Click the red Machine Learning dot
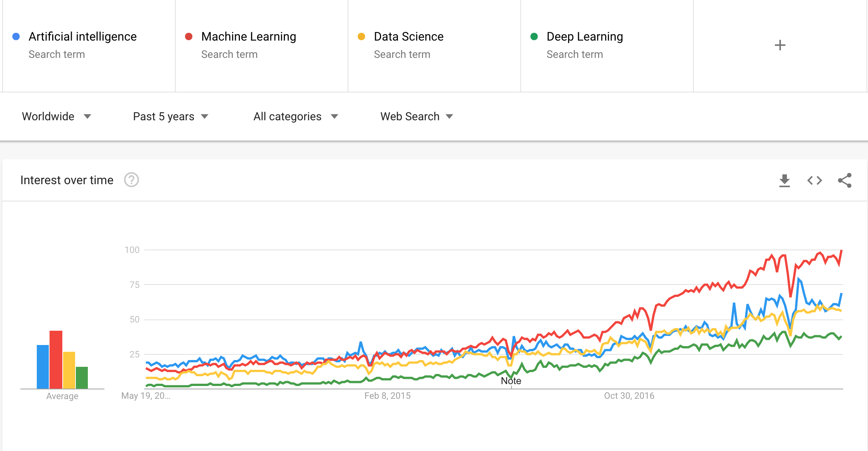This screenshot has height=451, width=868. pyautogui.click(x=189, y=36)
